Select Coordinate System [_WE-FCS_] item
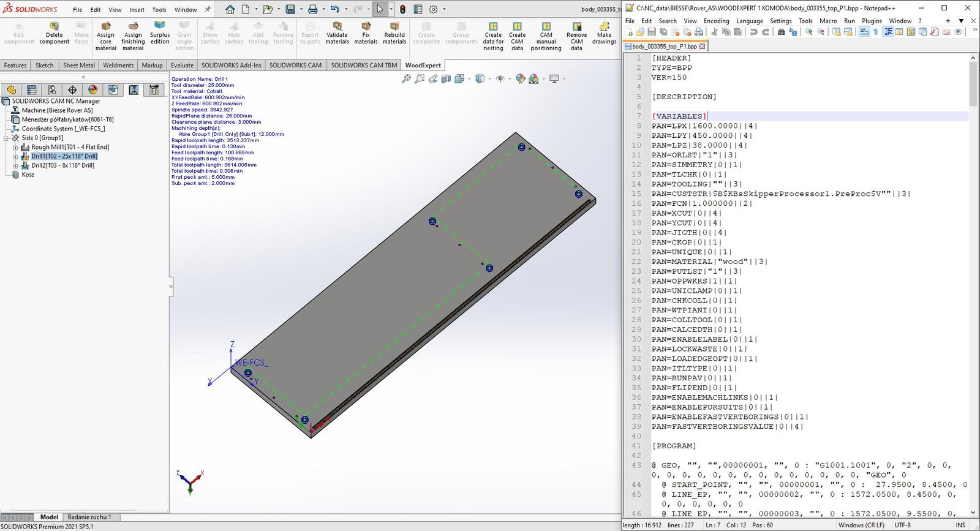This screenshot has height=531, width=980. 63,129
